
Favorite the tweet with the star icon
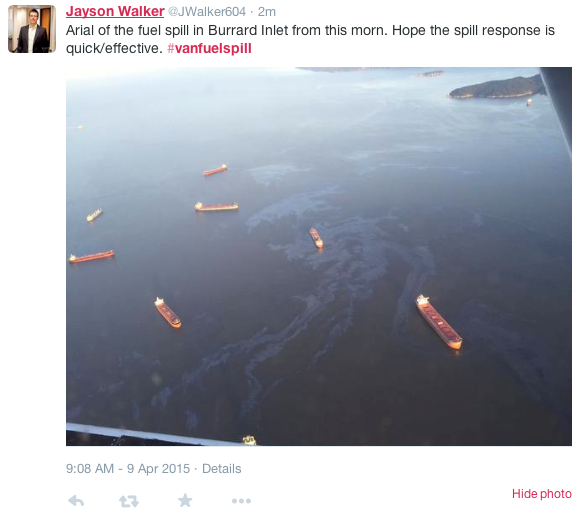point(185,500)
